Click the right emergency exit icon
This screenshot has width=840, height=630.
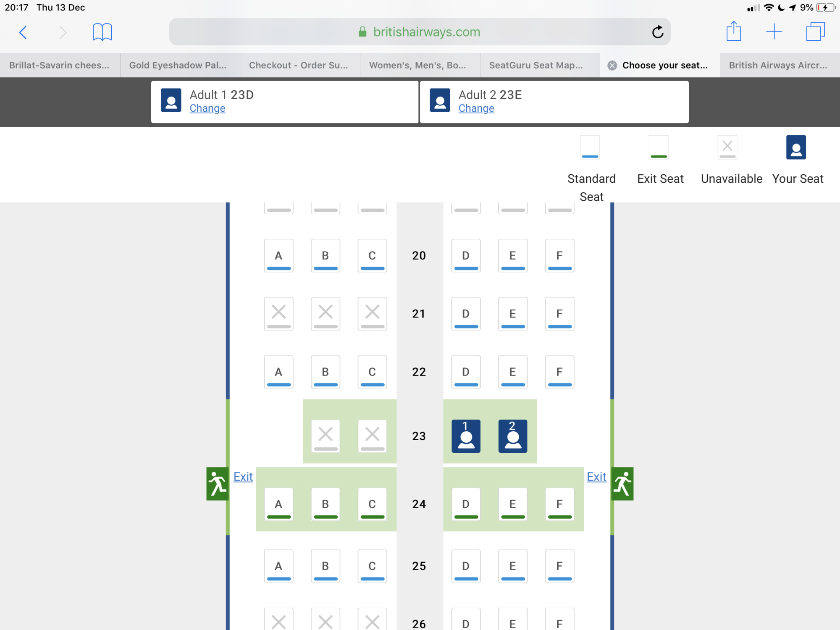click(x=622, y=484)
